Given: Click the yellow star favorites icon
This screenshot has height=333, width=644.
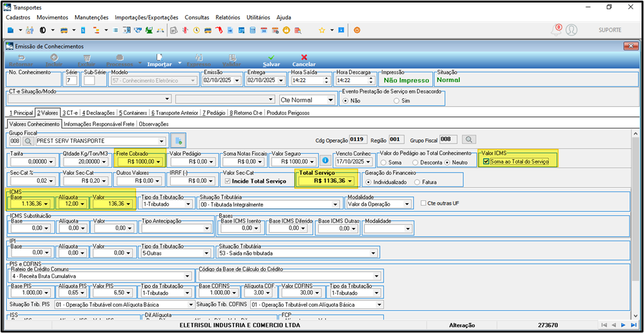Looking at the screenshot, I should (321, 30).
